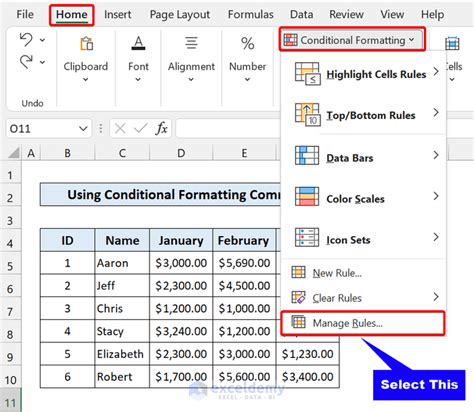
Task: Open Top/Bottom Rules submenu
Action: (x=364, y=115)
